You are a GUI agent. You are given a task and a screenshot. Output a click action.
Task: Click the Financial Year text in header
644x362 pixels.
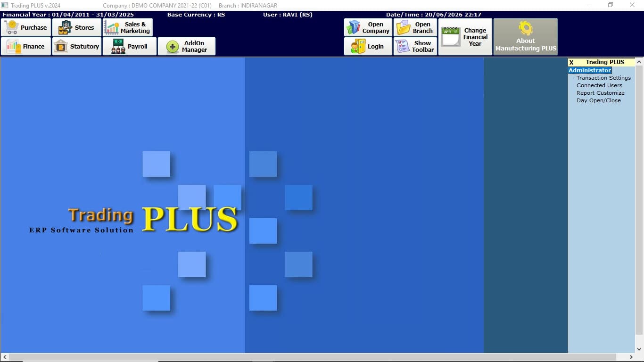point(68,15)
